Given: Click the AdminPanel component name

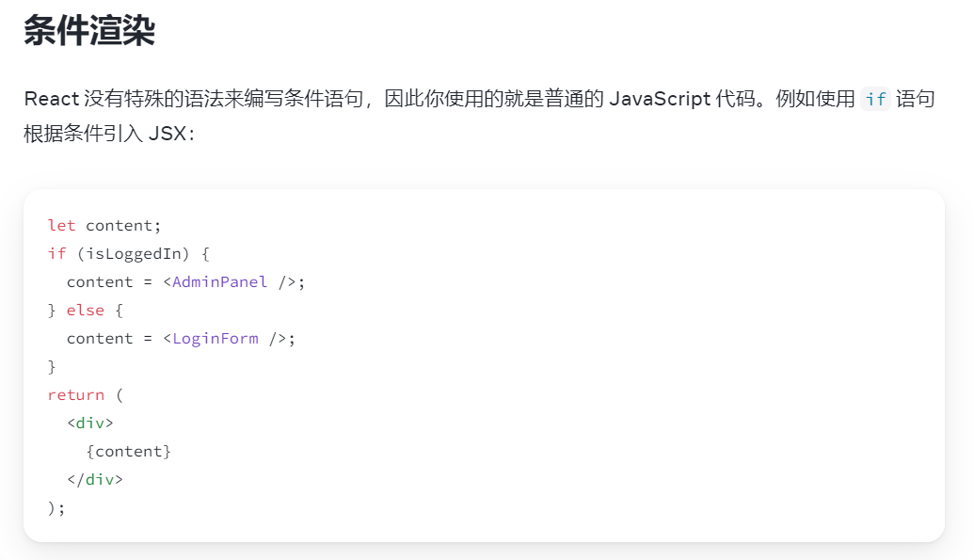Looking at the screenshot, I should click(x=219, y=282).
